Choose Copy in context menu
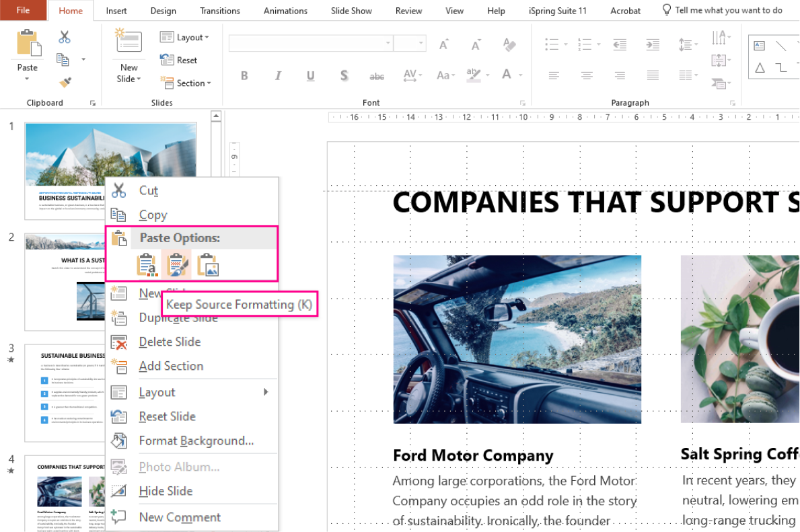Viewport: 800px width, 532px height. coord(192,215)
